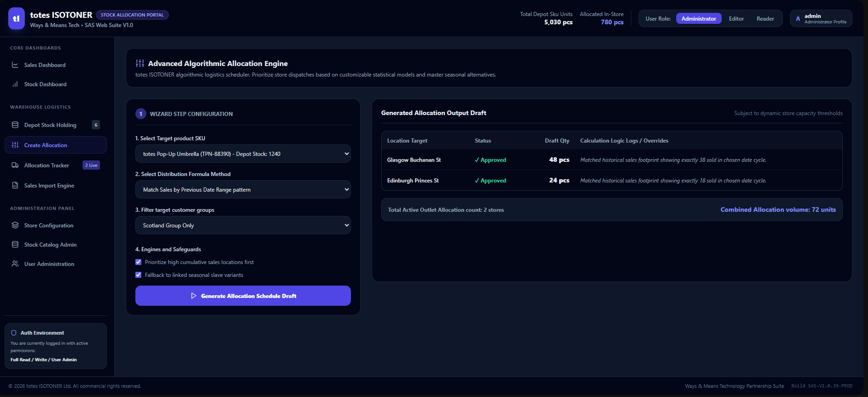
Task: Click the 'Total Depot Sku Units' 5,030 pcs value
Action: 558,22
